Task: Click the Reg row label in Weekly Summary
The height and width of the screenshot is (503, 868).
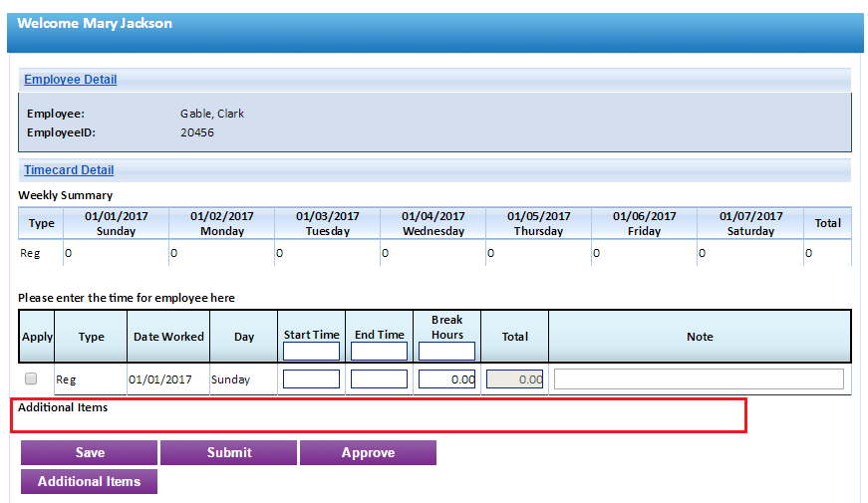Action: pyautogui.click(x=30, y=253)
